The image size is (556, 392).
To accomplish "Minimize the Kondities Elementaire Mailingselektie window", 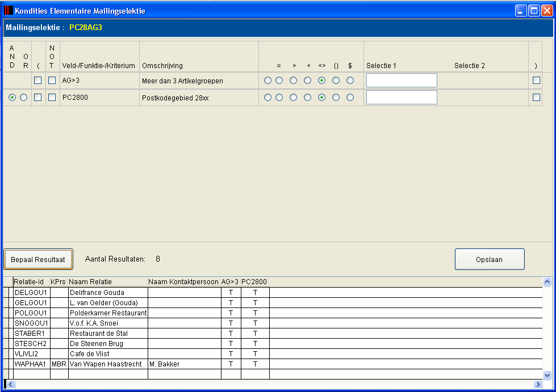I will (521, 11).
